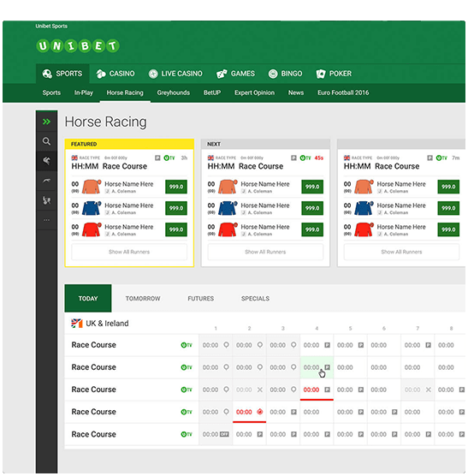Click the Horse Racing page heading
Screen dimensions: 468x476
click(105, 122)
